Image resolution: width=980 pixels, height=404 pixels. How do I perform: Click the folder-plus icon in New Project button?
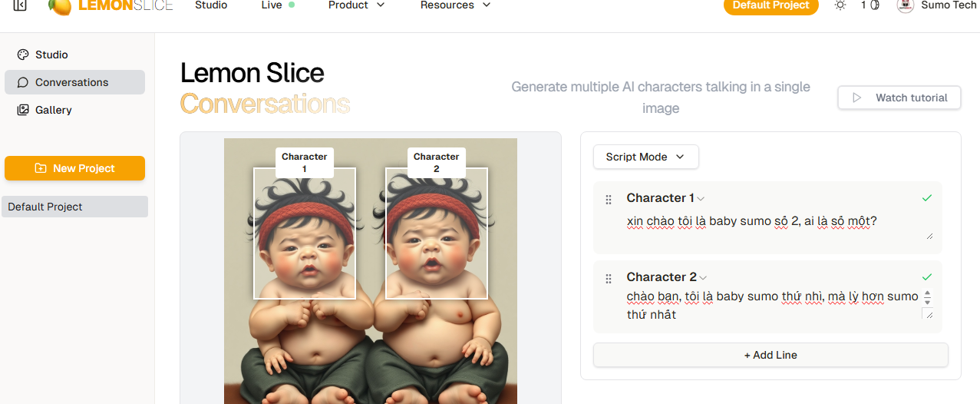[41, 168]
